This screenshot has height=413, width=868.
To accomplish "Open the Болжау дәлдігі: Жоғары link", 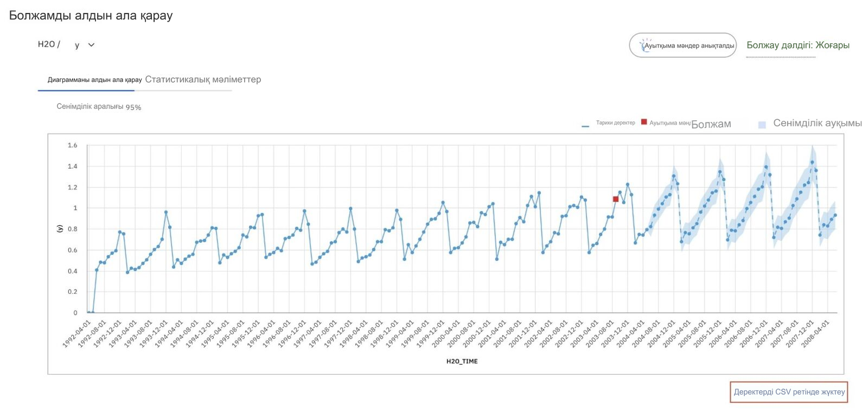I will click(x=798, y=46).
